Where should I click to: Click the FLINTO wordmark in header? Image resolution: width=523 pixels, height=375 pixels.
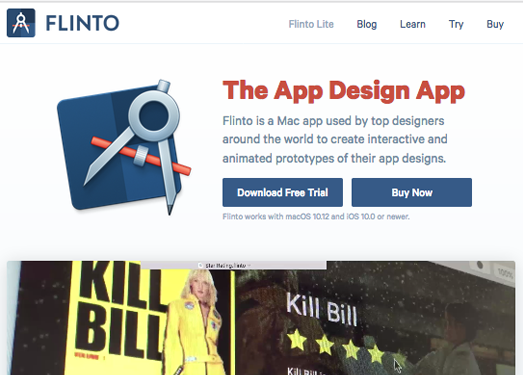[x=82, y=23]
